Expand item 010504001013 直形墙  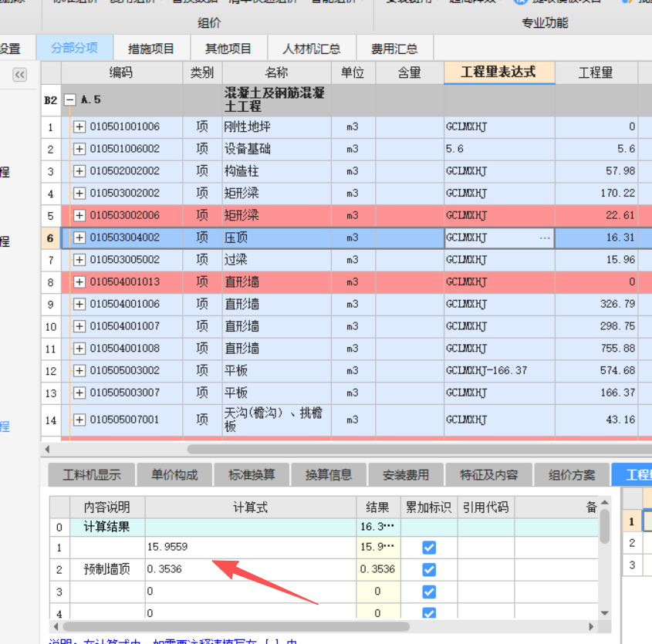79,282
